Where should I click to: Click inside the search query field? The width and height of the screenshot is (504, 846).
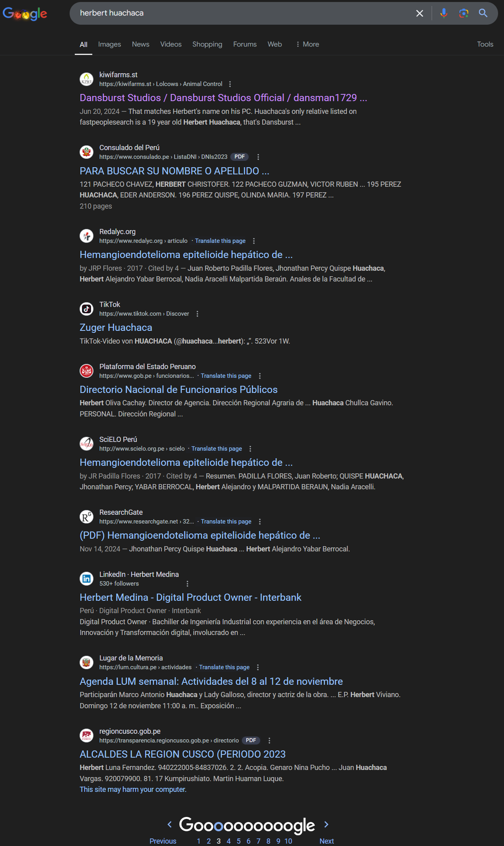point(243,13)
